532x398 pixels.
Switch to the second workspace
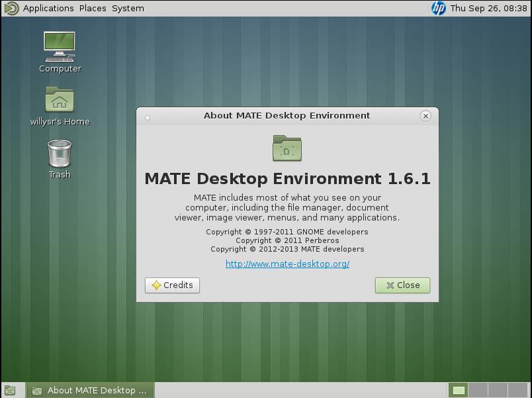478,391
